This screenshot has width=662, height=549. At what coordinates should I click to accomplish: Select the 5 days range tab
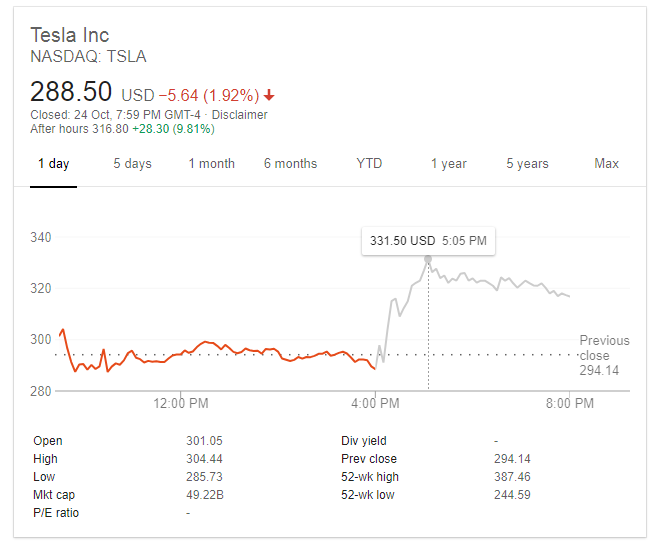(x=132, y=164)
